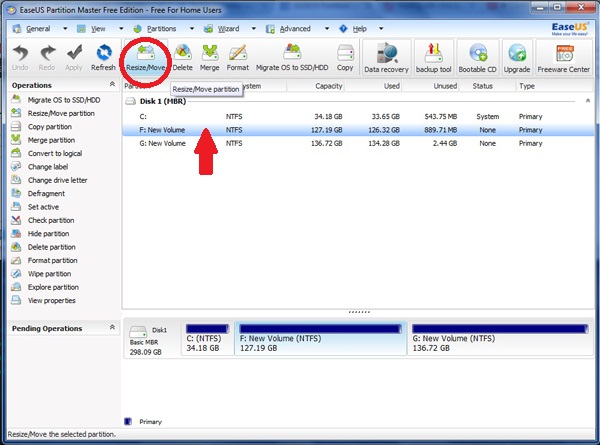Open the backup tool
Image resolution: width=600 pixels, height=445 pixels.
434,58
